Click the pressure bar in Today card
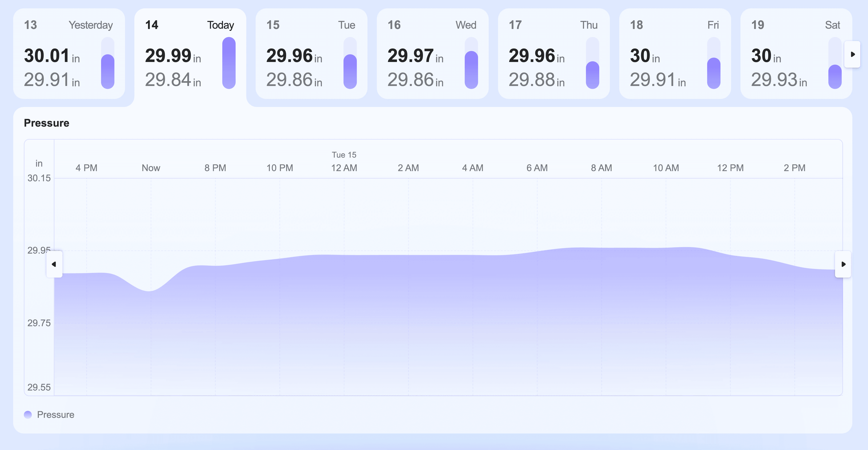Screen dimensions: 868x450 pyautogui.click(x=229, y=63)
